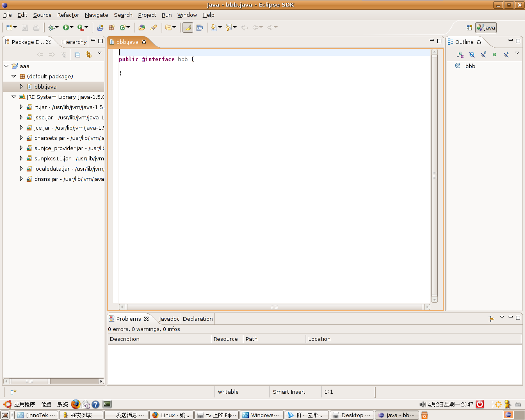Toggle Hide Fields in Outline toolbar
Viewport: 525px width, 420px height.
(x=472, y=55)
